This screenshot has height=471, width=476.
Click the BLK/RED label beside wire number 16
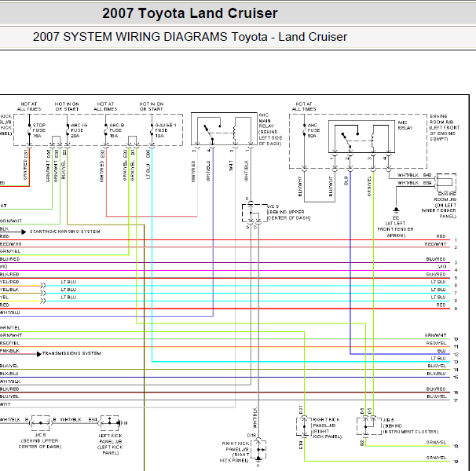(436, 389)
